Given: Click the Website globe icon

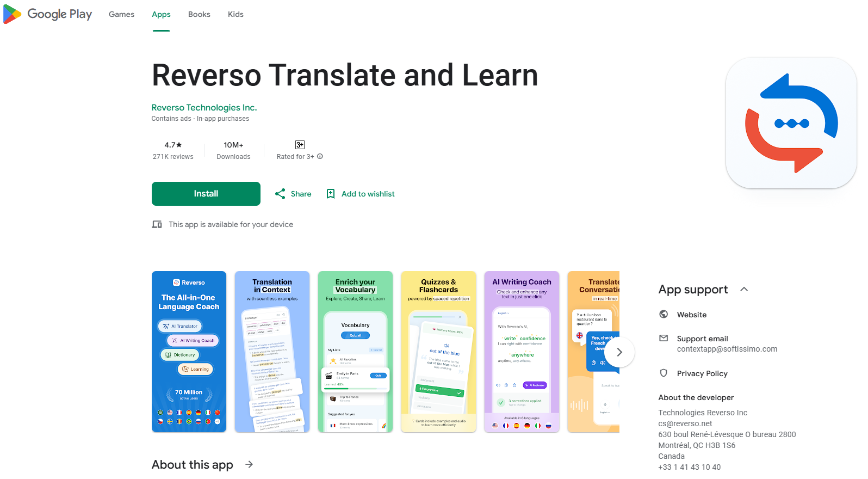Looking at the screenshot, I should pyautogui.click(x=664, y=314).
